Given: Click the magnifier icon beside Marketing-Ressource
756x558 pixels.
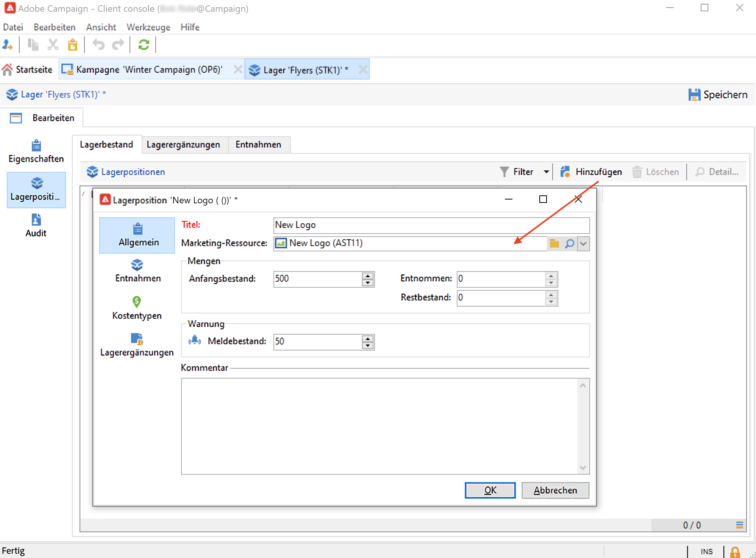Looking at the screenshot, I should pyautogui.click(x=569, y=243).
